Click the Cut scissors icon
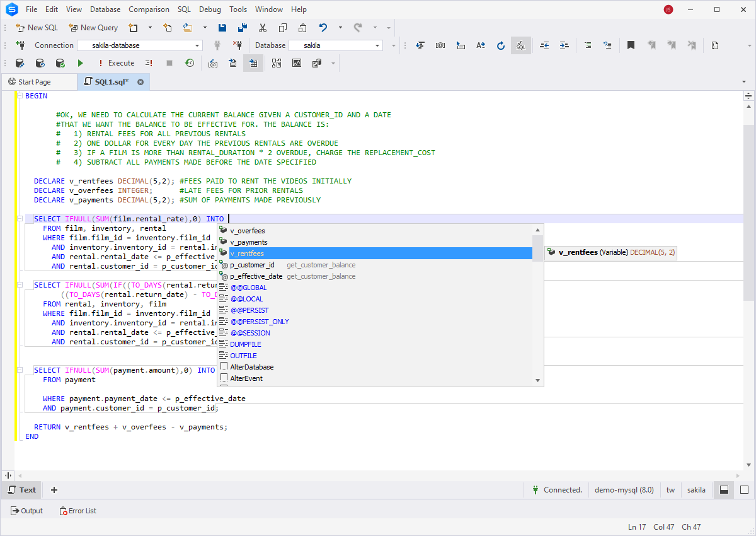Screen dimensions: 756x536 pyautogui.click(x=263, y=28)
